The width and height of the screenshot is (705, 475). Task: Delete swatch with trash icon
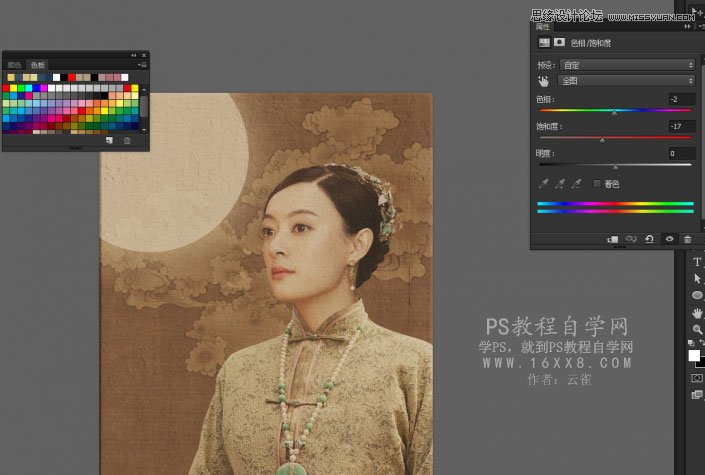127,140
